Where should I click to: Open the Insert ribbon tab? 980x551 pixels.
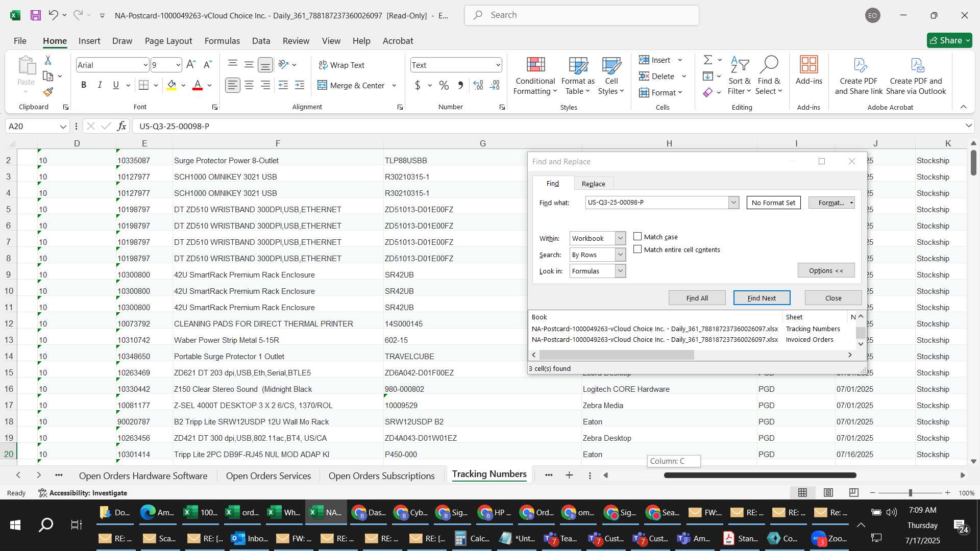pos(89,41)
